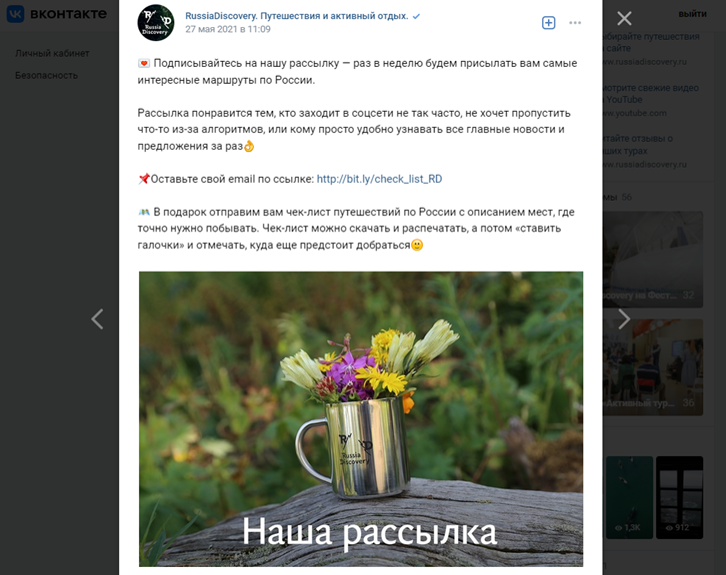Select Безопасность in left menu
Viewport: 726px width, 575px height.
coord(46,75)
